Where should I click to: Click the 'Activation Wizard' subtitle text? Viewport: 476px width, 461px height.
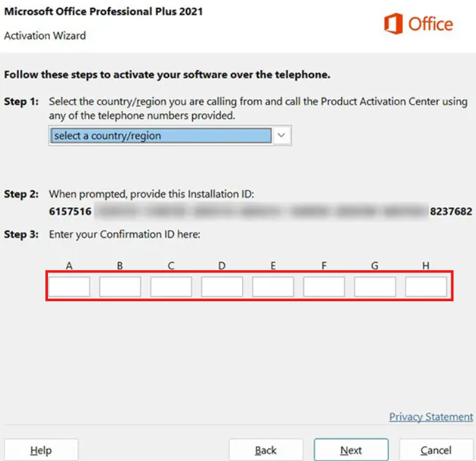click(x=45, y=36)
